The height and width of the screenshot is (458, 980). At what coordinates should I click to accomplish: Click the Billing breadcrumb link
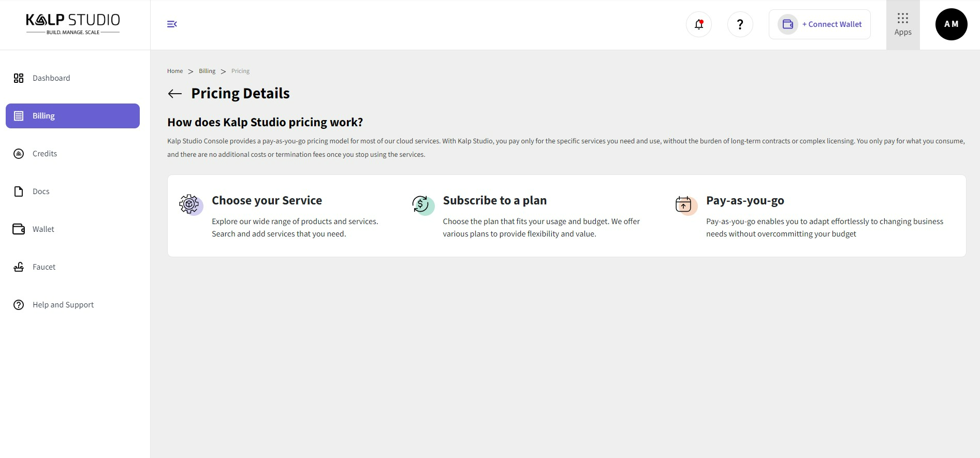coord(207,71)
